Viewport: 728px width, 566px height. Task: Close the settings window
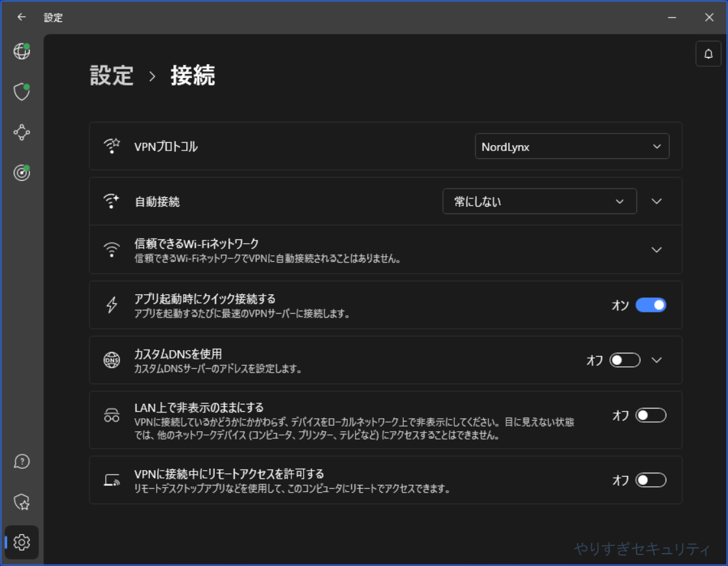[709, 17]
